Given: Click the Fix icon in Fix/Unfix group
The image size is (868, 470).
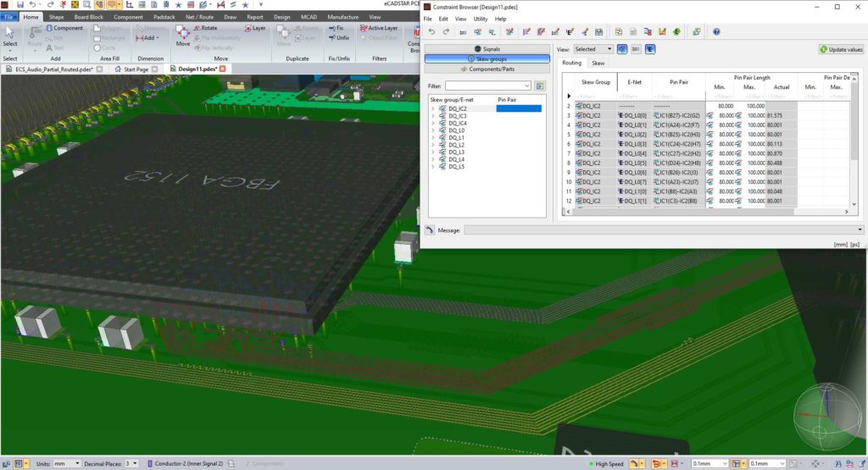Looking at the screenshot, I should (336, 28).
